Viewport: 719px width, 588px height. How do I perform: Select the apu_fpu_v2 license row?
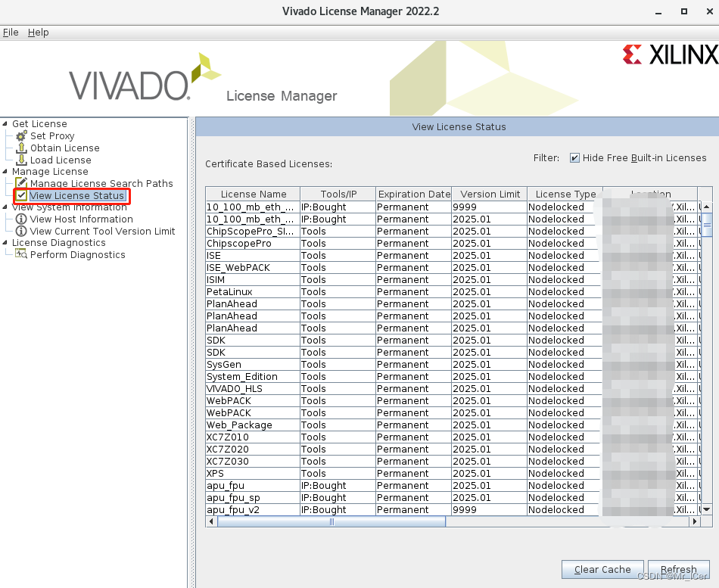(x=452, y=509)
